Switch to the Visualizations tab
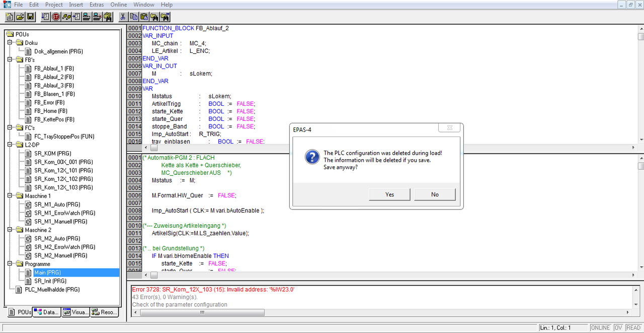The height and width of the screenshot is (333, 644). tap(75, 312)
